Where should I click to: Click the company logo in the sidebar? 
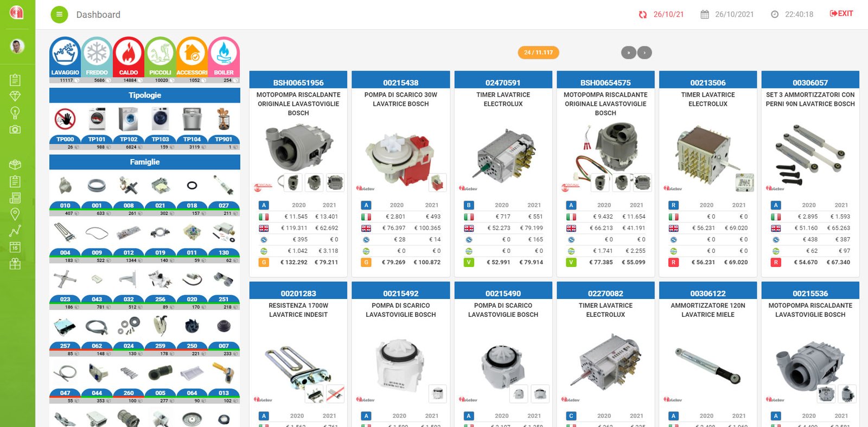(17, 11)
